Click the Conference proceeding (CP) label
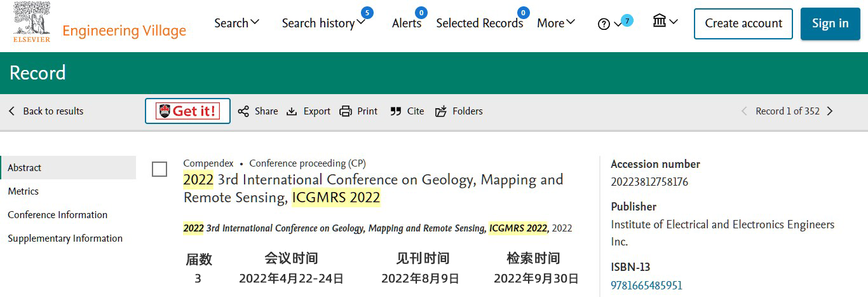 coord(308,163)
